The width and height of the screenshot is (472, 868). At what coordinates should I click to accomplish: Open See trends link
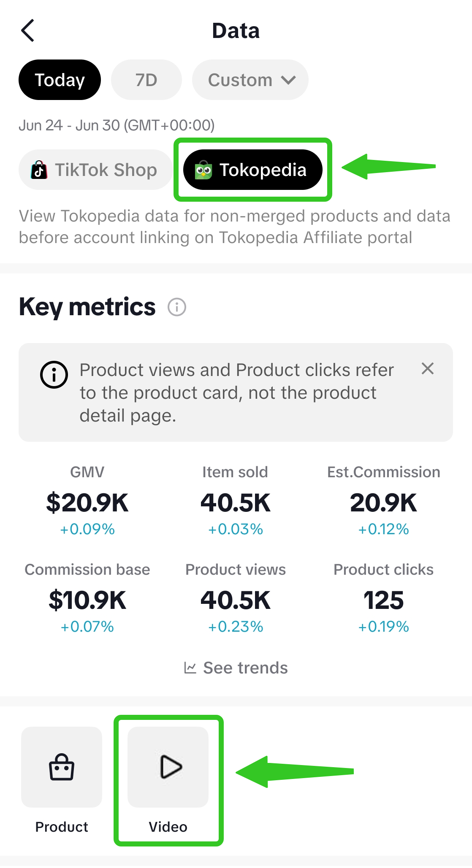(245, 668)
